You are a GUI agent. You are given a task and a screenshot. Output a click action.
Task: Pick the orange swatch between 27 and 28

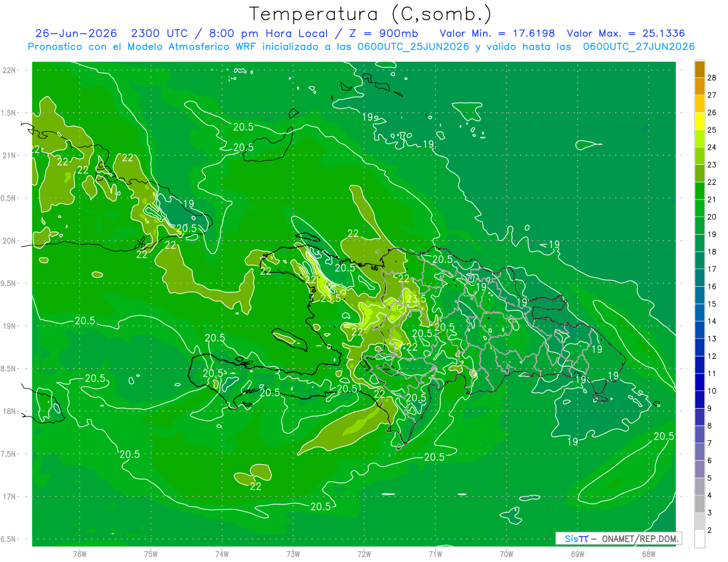point(699,86)
